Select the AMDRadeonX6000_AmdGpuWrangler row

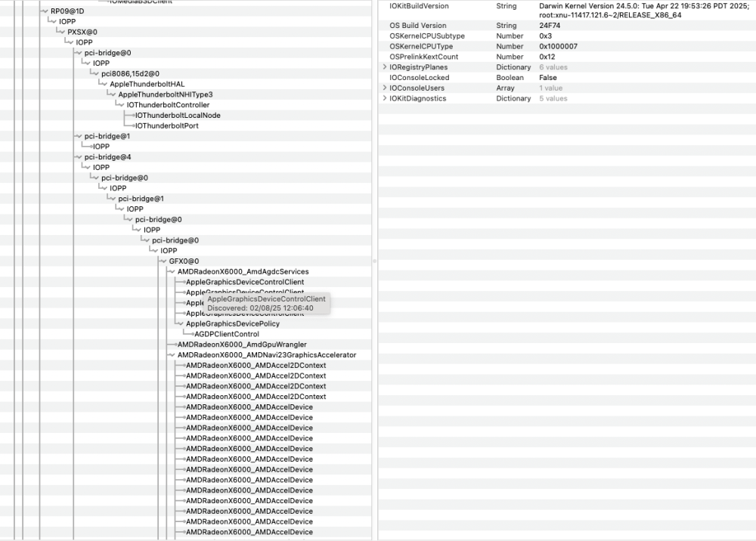click(242, 345)
